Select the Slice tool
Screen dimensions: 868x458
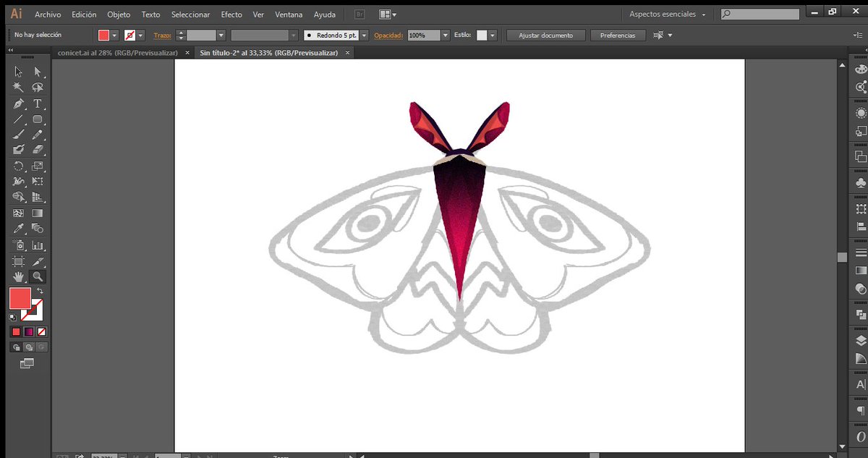pos(38,261)
